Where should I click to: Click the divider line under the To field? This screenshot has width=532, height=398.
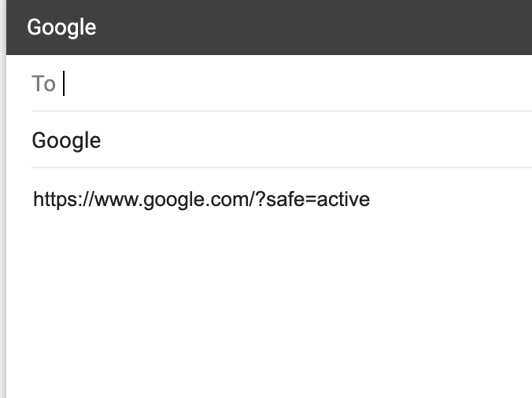(x=282, y=111)
